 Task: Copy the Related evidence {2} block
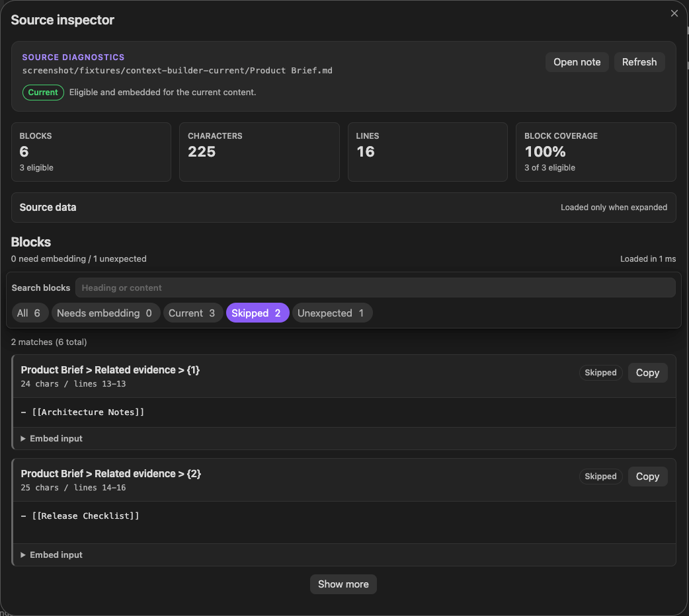(x=647, y=477)
